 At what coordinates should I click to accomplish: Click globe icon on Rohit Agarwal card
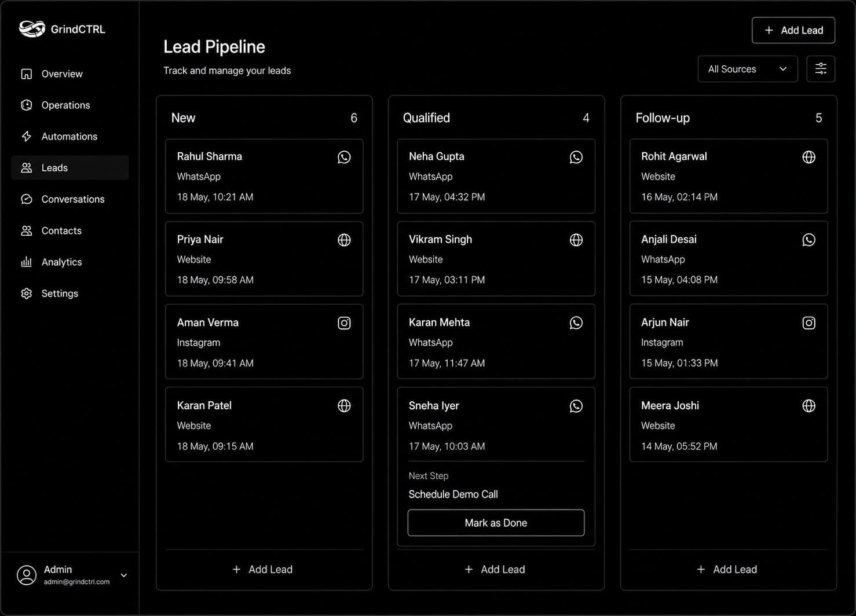(809, 157)
